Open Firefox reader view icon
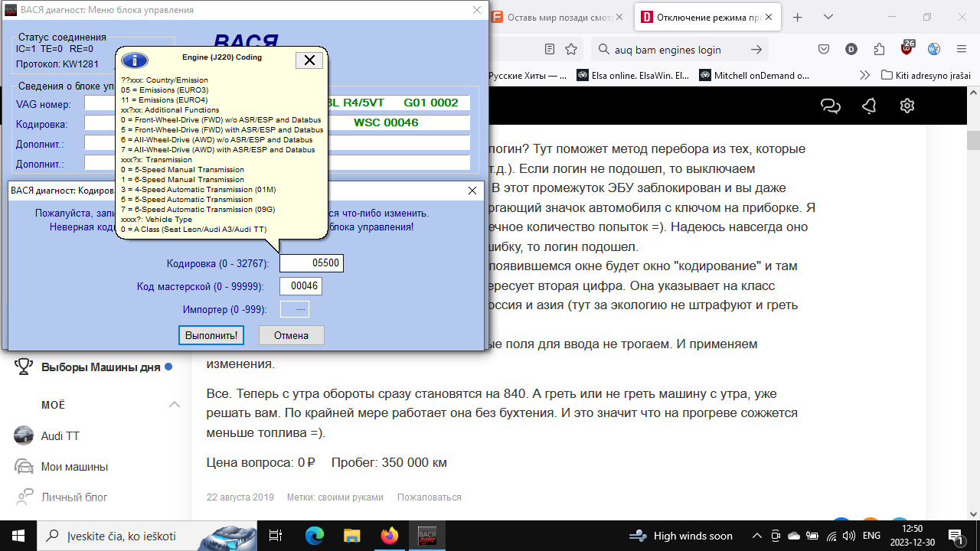The height and width of the screenshot is (551, 980). coord(550,48)
